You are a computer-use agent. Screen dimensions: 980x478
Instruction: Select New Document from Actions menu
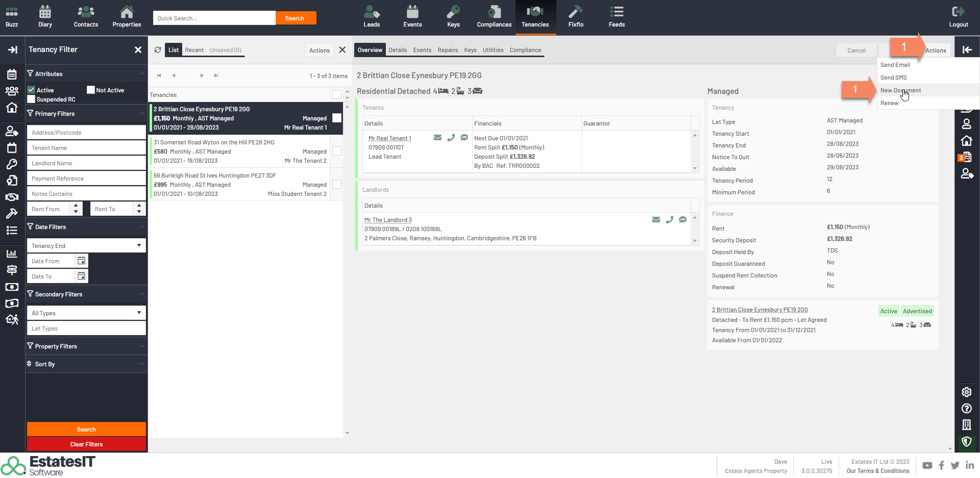[900, 90]
